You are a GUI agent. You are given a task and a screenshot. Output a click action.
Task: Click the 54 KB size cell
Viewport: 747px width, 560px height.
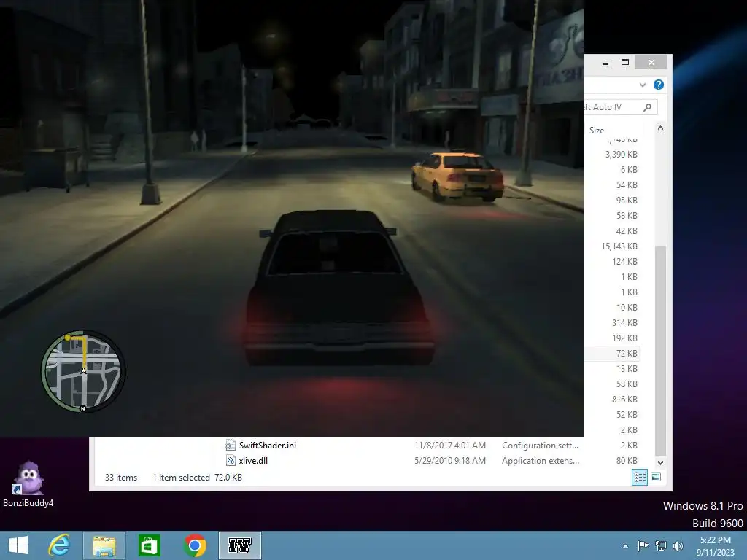click(627, 184)
